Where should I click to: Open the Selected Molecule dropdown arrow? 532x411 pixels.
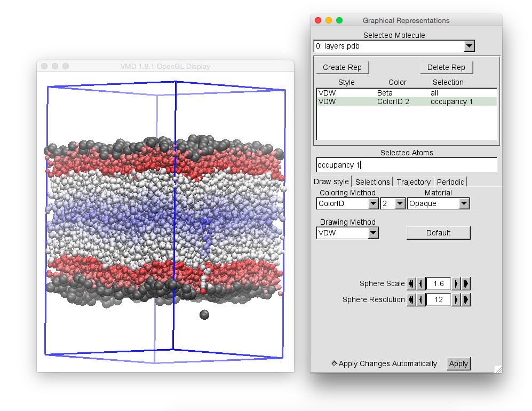pyautogui.click(x=469, y=46)
